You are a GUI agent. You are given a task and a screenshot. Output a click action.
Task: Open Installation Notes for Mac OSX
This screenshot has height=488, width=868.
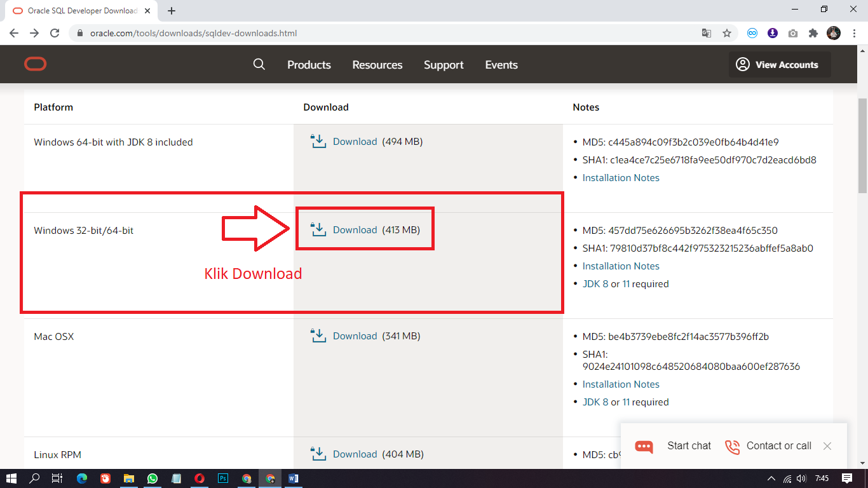point(621,384)
